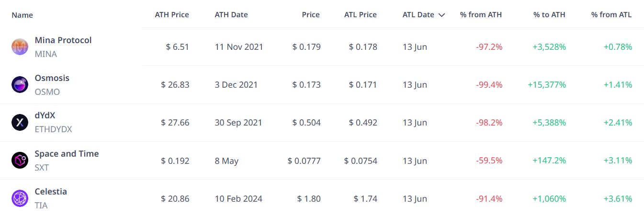Viewport: 644px width, 217px height.
Task: Open the Mina Protocol coin page
Action: tap(63, 40)
